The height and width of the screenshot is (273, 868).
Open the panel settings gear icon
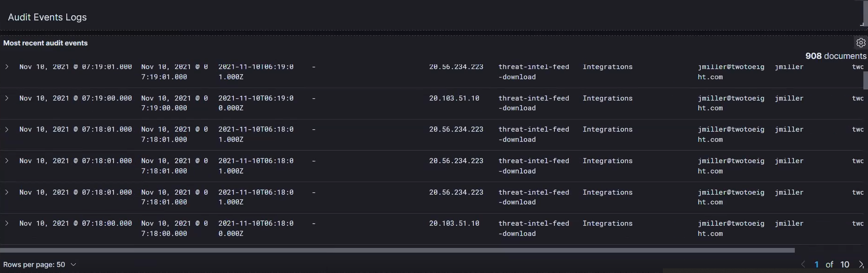861,42
